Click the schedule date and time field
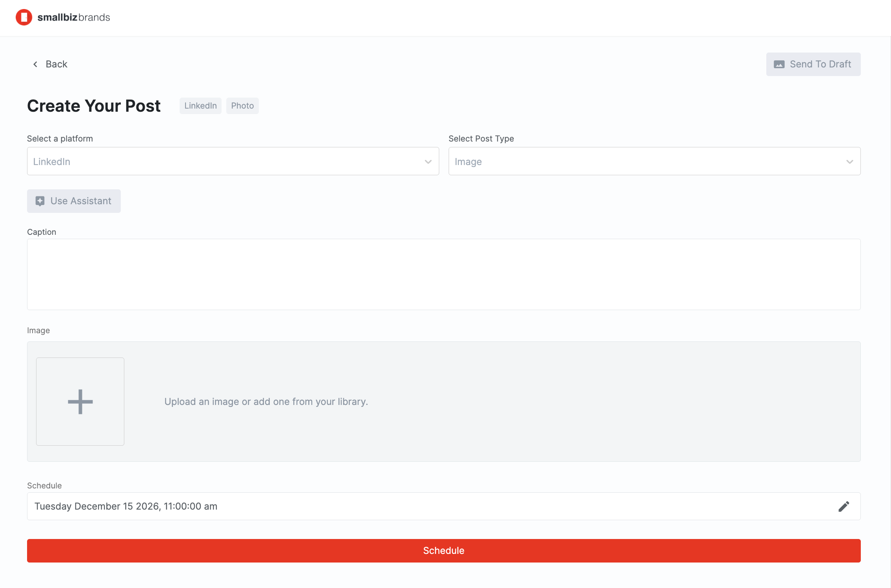Screen dimensions: 891x588 tap(444, 506)
